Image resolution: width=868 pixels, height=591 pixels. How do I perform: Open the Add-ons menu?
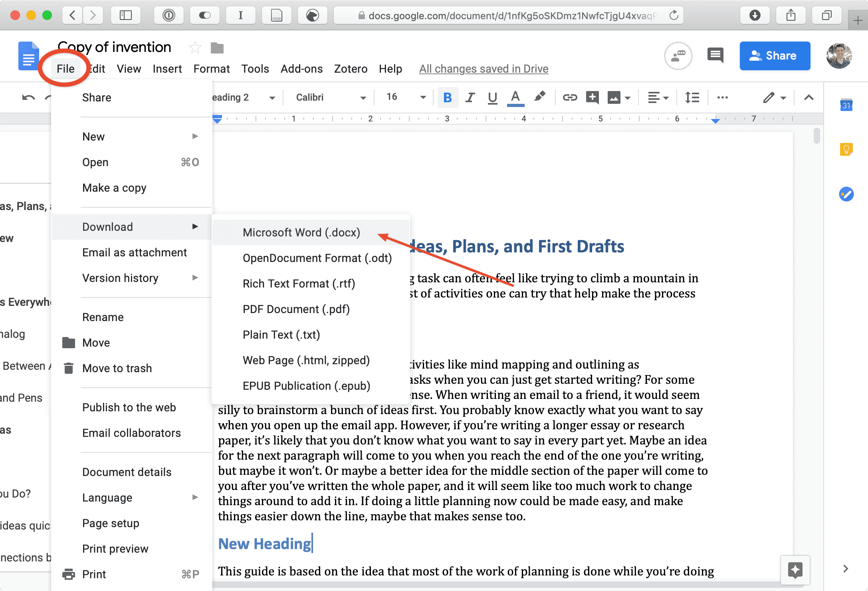click(x=301, y=69)
